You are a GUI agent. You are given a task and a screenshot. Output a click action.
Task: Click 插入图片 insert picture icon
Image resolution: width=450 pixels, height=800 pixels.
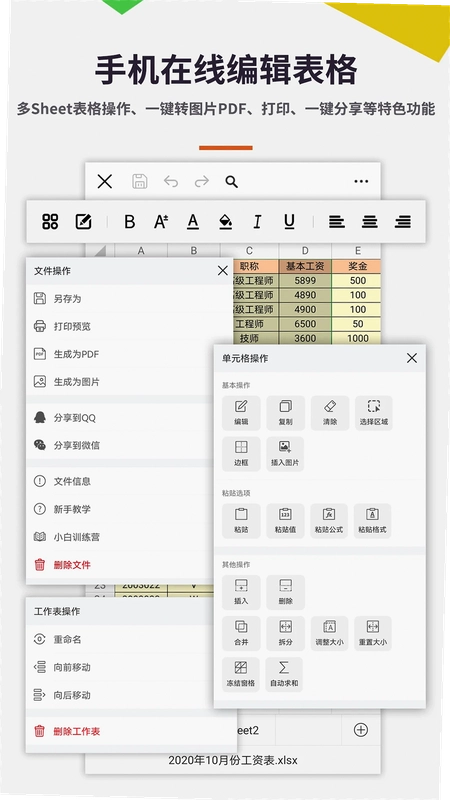285,454
